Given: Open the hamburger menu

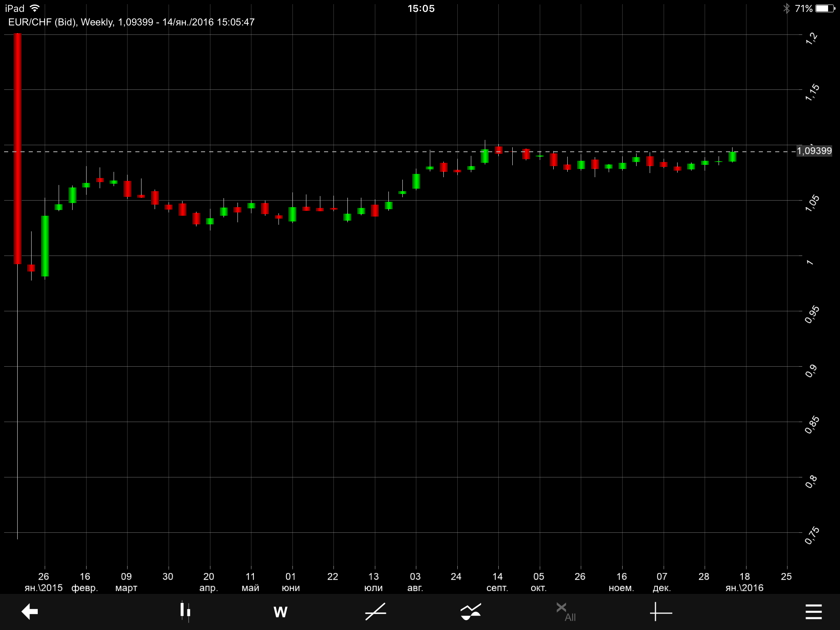Looking at the screenshot, I should point(813,612).
